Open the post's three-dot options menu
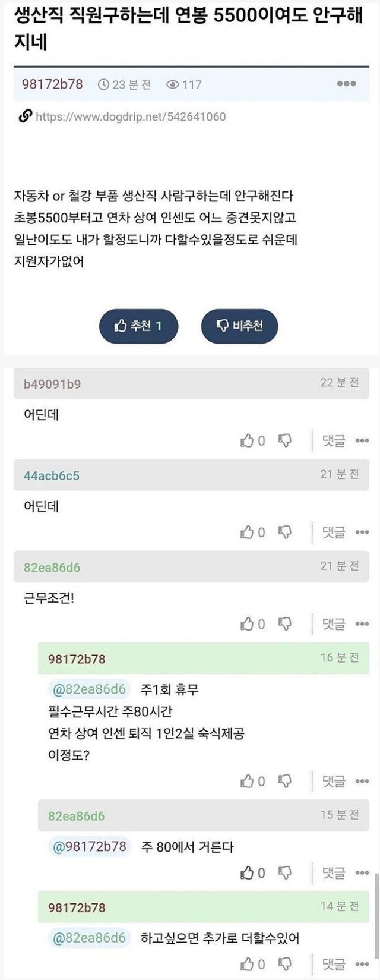Viewport: 380px width, 980px height. click(x=346, y=84)
